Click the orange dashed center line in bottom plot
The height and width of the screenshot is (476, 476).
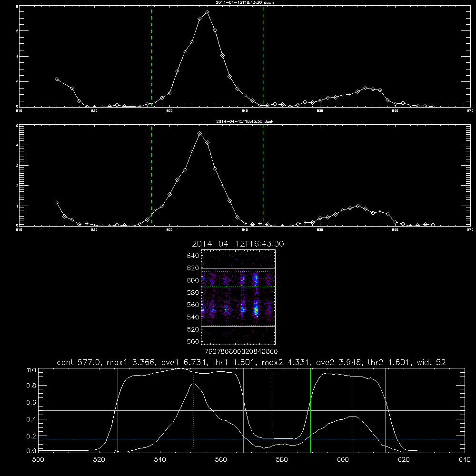pos(273,410)
